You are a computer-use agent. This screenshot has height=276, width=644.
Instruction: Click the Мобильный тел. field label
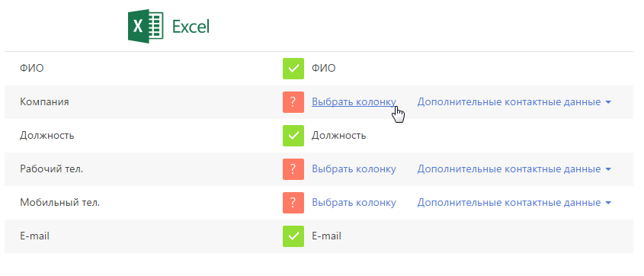point(60,203)
